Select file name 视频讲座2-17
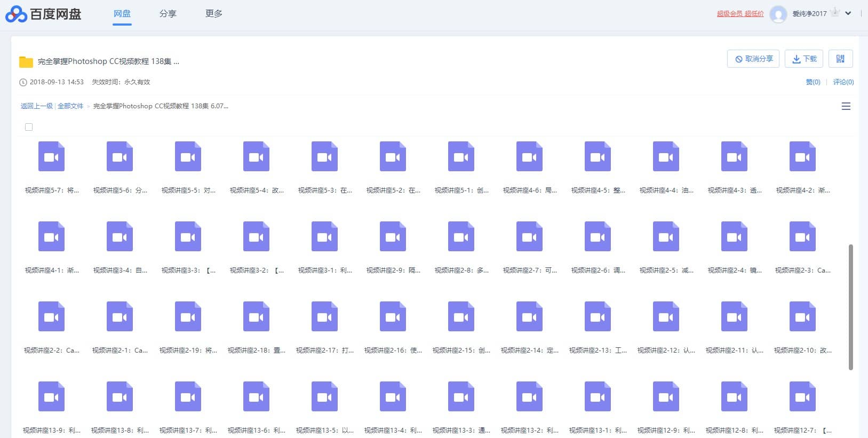The width and height of the screenshot is (868, 438). pyautogui.click(x=325, y=351)
